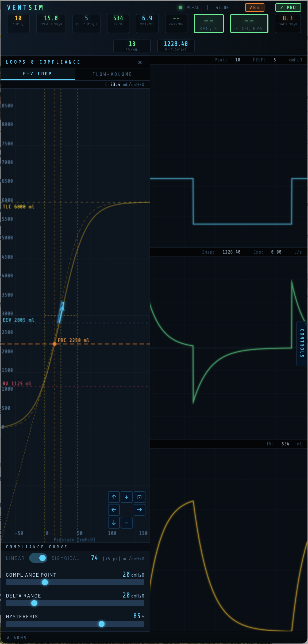The width and height of the screenshot is (308, 644).
Task: Zoom out on the P-V loop graph
Action: pyautogui.click(x=126, y=523)
